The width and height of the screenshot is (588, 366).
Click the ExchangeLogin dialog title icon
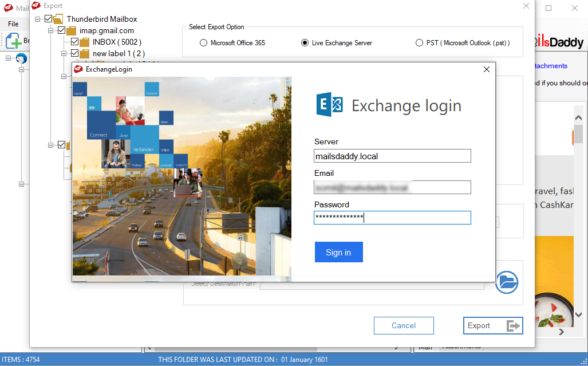point(78,69)
